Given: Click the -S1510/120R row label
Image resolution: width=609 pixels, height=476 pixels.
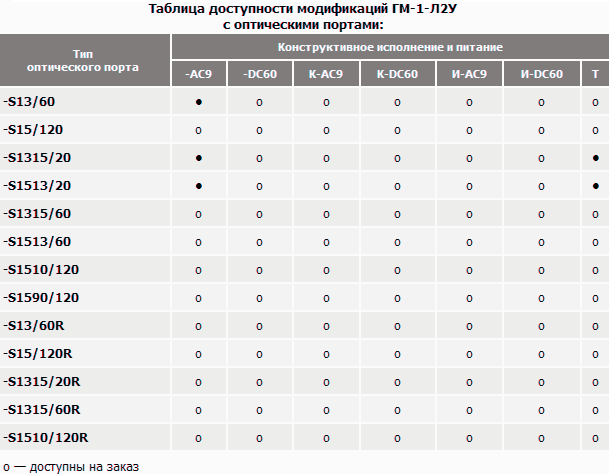Looking at the screenshot, I should point(46,438).
